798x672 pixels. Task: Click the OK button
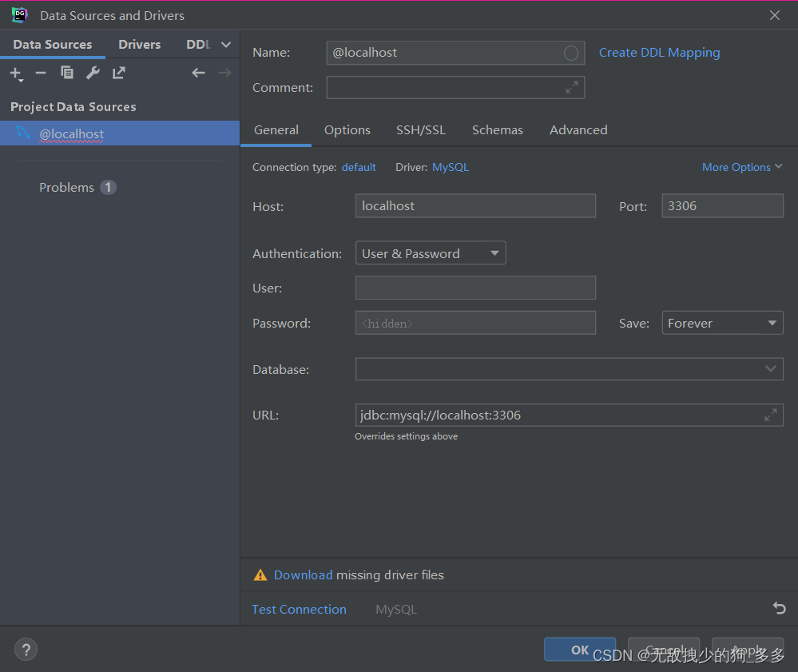580,650
